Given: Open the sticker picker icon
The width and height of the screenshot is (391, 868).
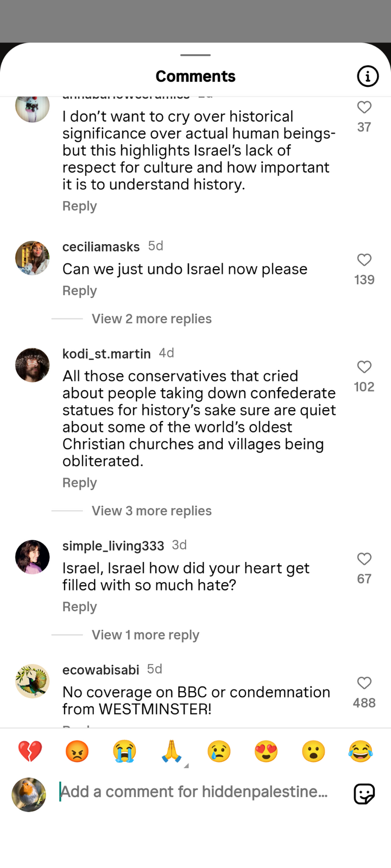Looking at the screenshot, I should 364,794.
